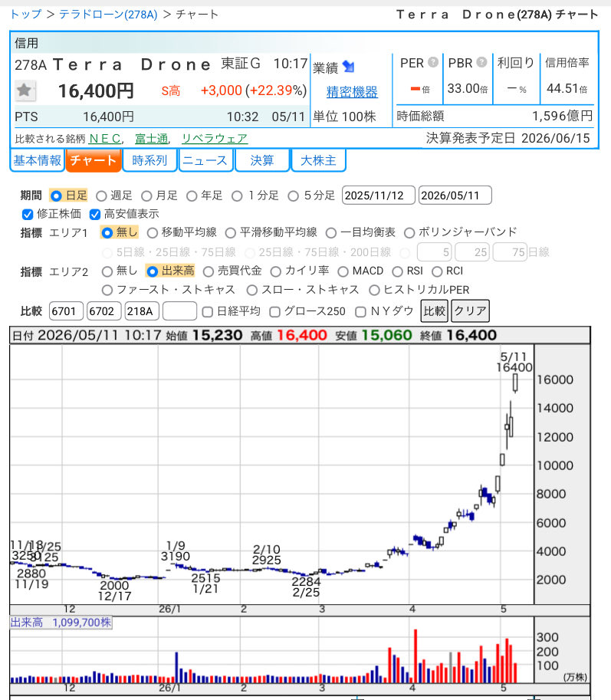Select 移動平均線 for indicator area 1
Screen dimensions: 611x700
coord(153,232)
